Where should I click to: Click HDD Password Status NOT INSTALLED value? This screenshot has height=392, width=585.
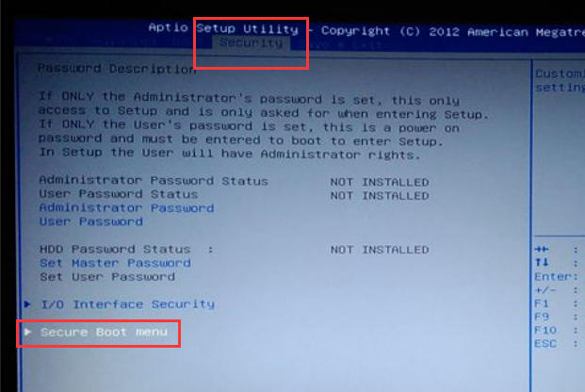pyautogui.click(x=380, y=250)
